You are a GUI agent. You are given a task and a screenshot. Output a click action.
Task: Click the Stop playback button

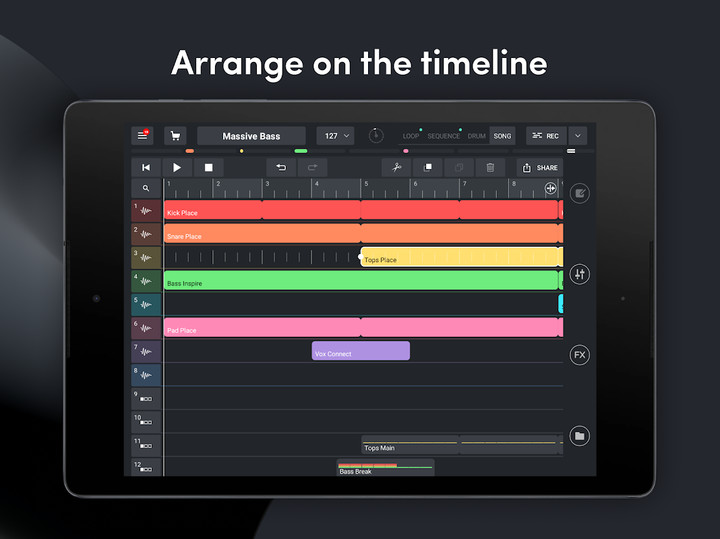tap(208, 168)
